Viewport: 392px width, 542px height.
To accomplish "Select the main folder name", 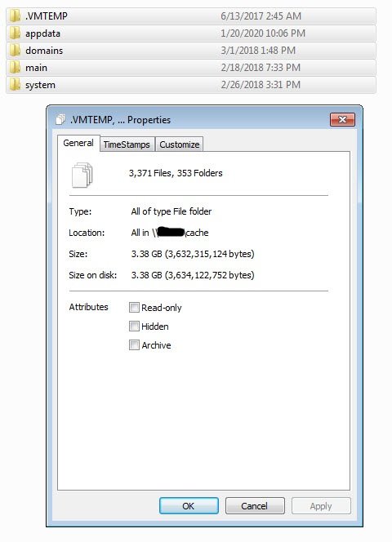I will pyautogui.click(x=36, y=68).
